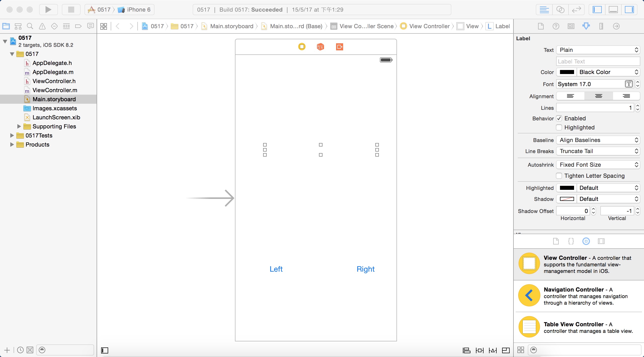Image resolution: width=644 pixels, height=357 pixels.
Task: Open the Autoshrink dropdown
Action: [598, 165]
